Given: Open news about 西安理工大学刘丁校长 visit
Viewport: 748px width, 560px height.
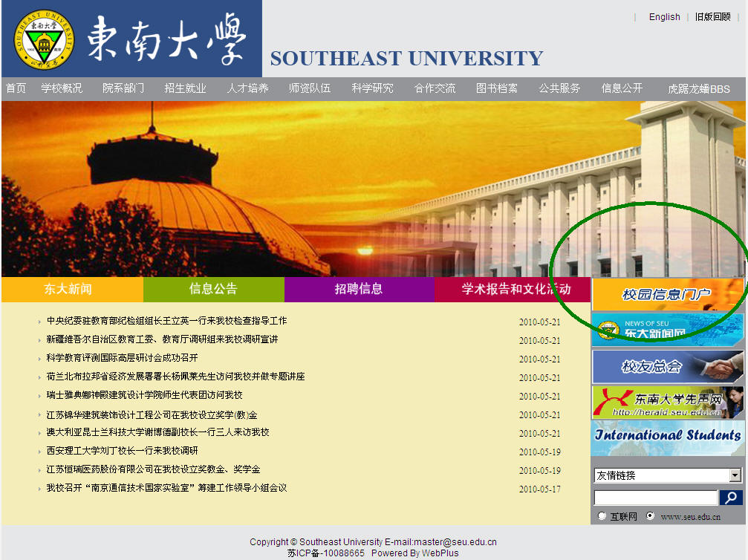Looking at the screenshot, I should point(122,451).
